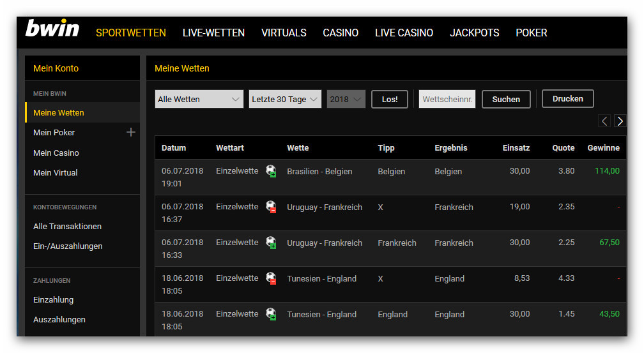Open LIVE CASINO tab
Image resolution: width=644 pixels, height=353 pixels.
[x=404, y=33]
